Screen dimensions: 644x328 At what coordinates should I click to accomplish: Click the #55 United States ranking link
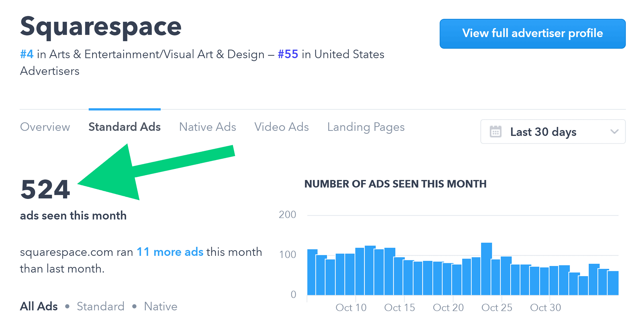[x=288, y=54]
